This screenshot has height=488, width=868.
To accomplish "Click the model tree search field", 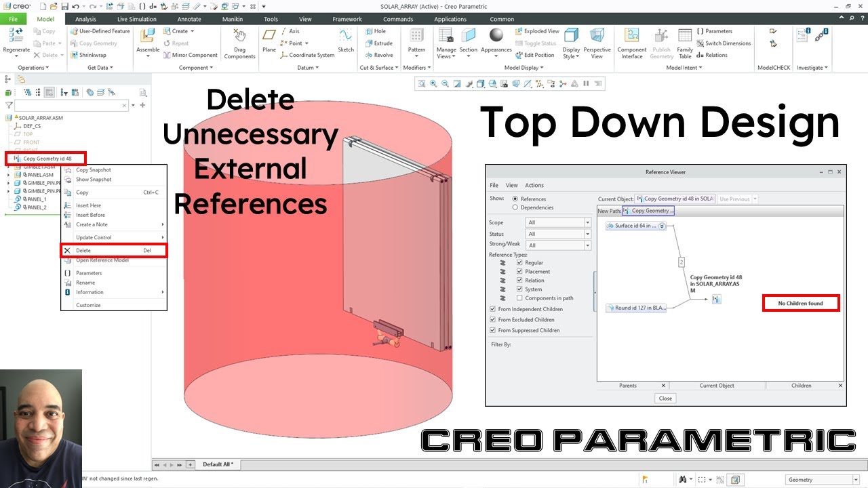I will click(71, 105).
